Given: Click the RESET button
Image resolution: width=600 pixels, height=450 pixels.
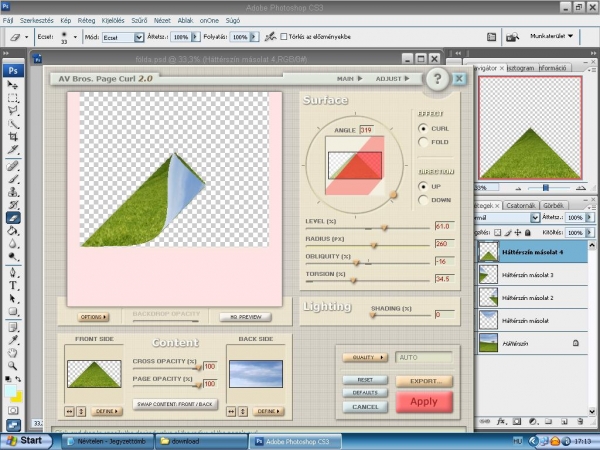Looking at the screenshot, I should (365, 380).
